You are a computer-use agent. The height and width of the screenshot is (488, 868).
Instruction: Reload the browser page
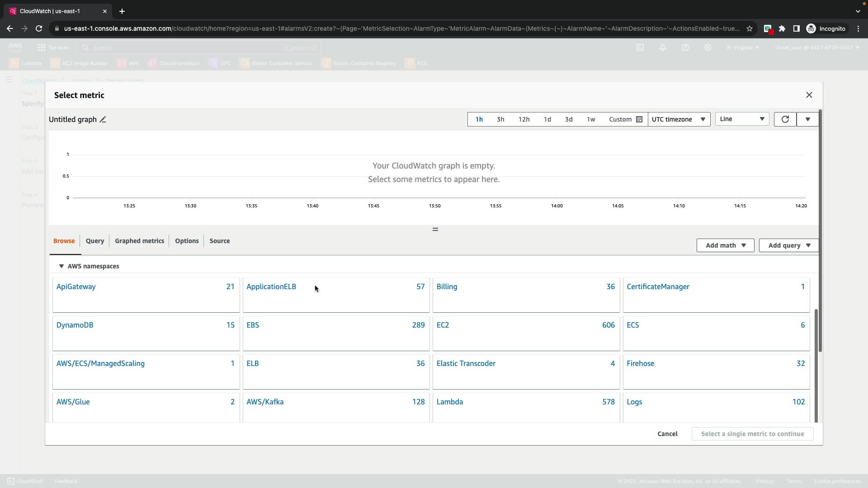(39, 28)
